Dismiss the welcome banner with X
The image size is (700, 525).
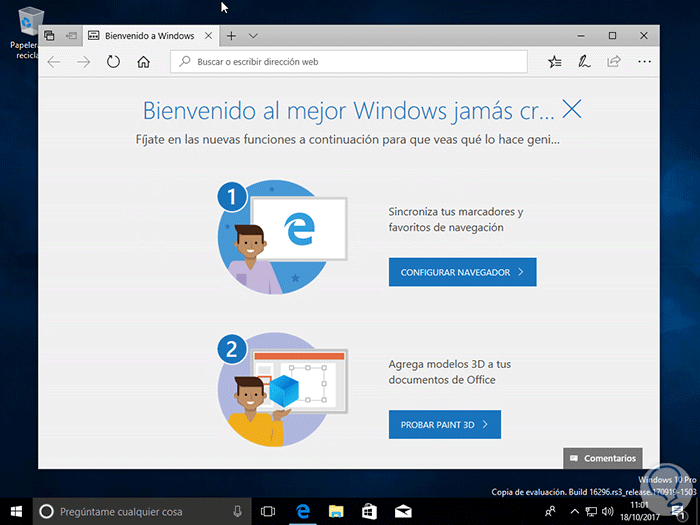pyautogui.click(x=571, y=109)
